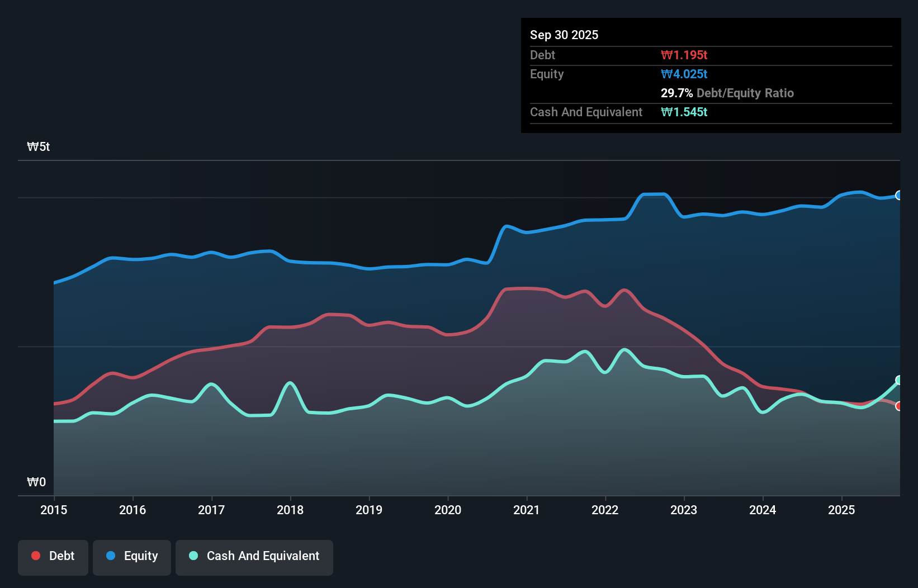The height and width of the screenshot is (588, 918).
Task: Click the ₩0 y-axis label
Action: [36, 482]
